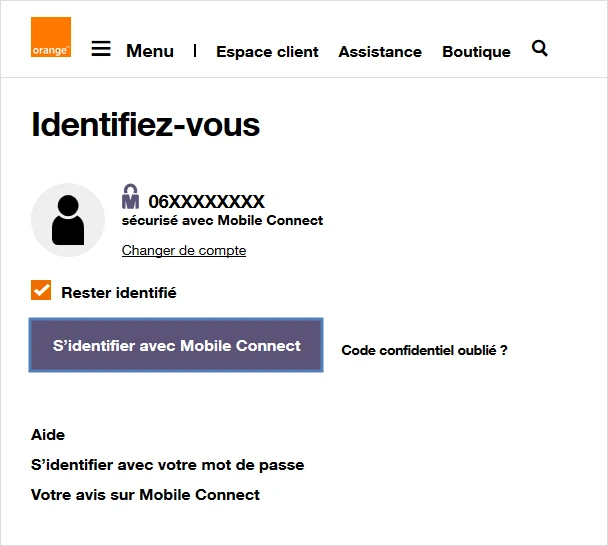The width and height of the screenshot is (608, 546).
Task: Navigate to Boutique
Action: click(476, 52)
